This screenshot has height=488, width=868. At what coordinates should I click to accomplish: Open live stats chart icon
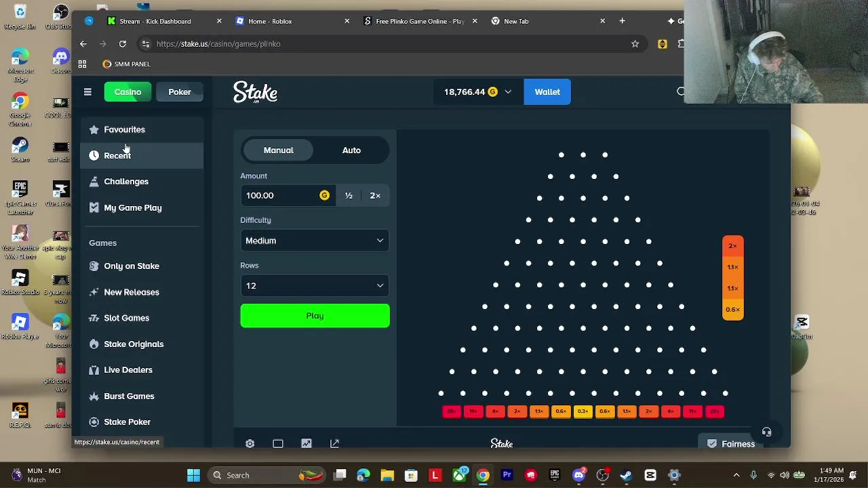(307, 443)
